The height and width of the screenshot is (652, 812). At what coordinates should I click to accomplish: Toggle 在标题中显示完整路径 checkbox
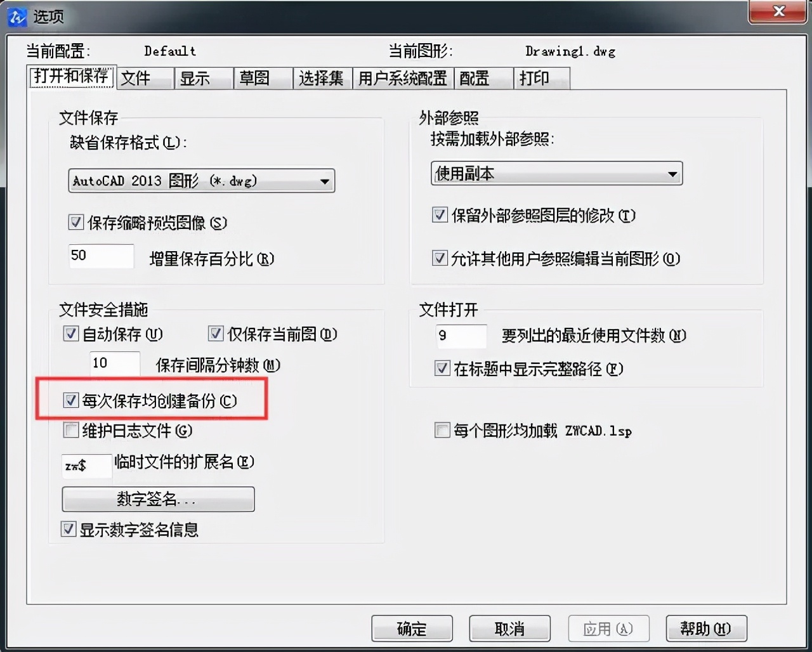pos(442,368)
